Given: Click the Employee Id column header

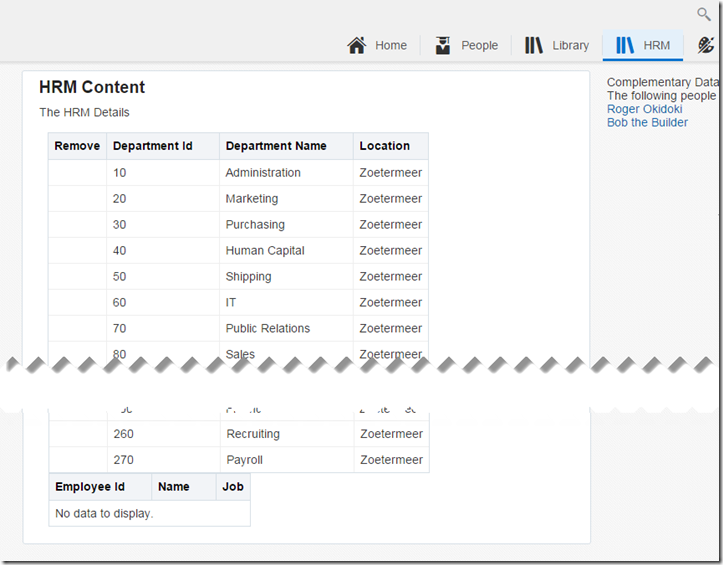Looking at the screenshot, I should [x=90, y=487].
